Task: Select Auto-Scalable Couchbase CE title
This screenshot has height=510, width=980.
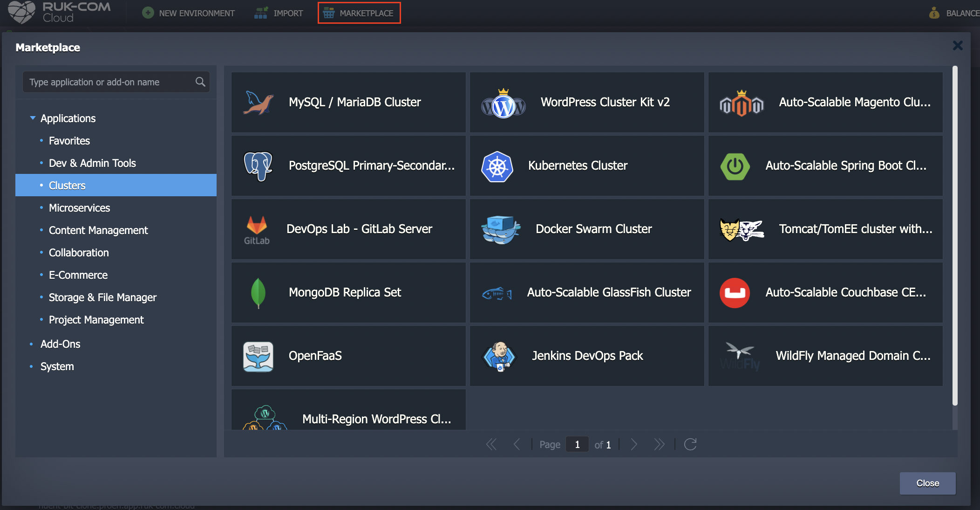Action: coord(846,292)
